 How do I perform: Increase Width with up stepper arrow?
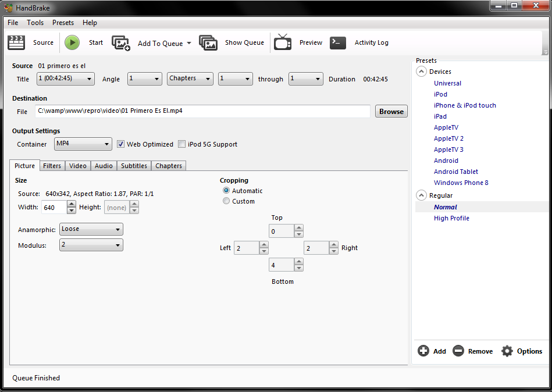click(x=72, y=204)
